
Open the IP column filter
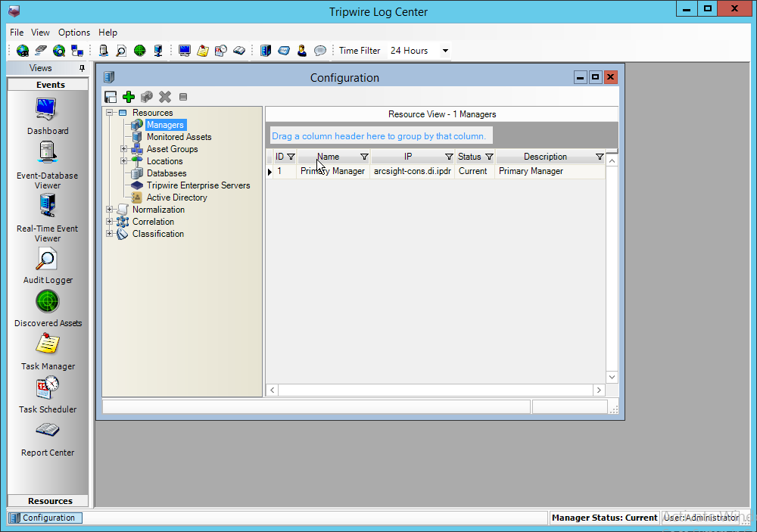tap(449, 157)
